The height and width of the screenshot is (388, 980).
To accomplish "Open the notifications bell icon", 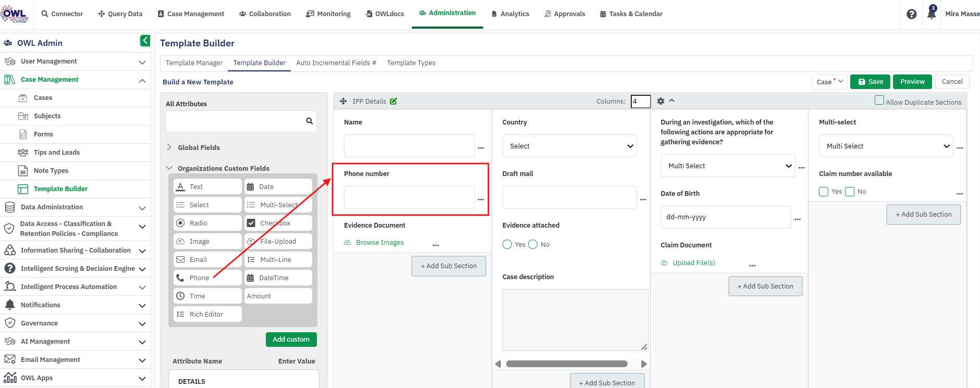I will point(932,14).
